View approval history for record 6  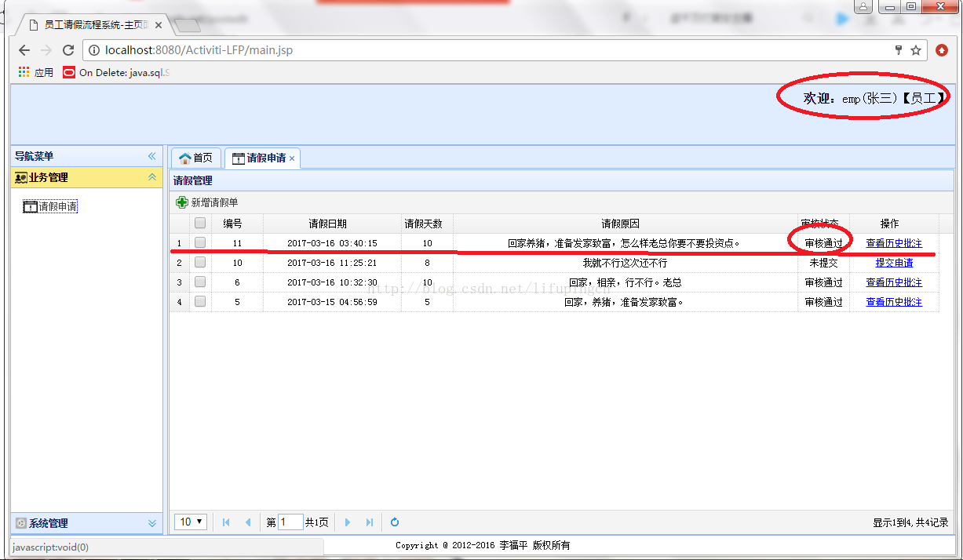pos(894,282)
